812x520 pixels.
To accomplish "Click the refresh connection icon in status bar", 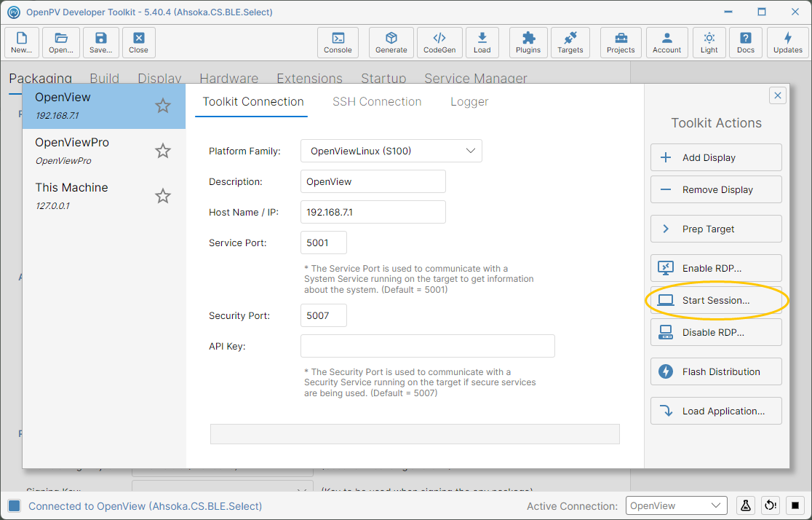I will click(771, 505).
